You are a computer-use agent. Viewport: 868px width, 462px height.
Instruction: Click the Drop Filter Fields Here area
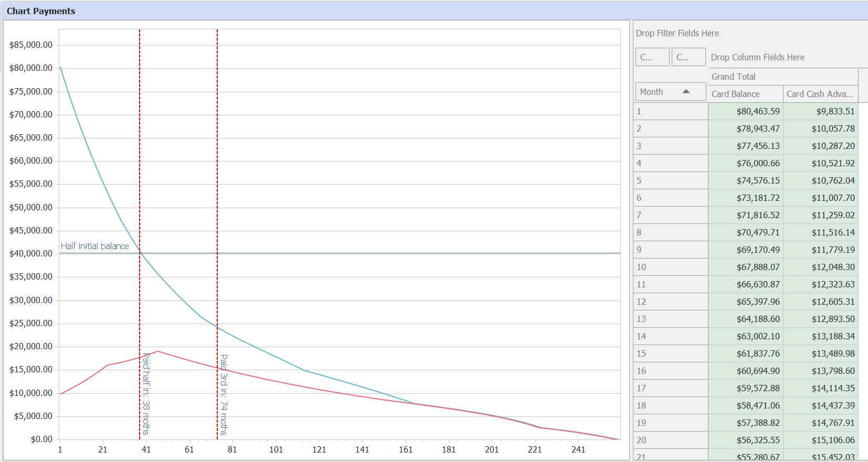pos(678,33)
